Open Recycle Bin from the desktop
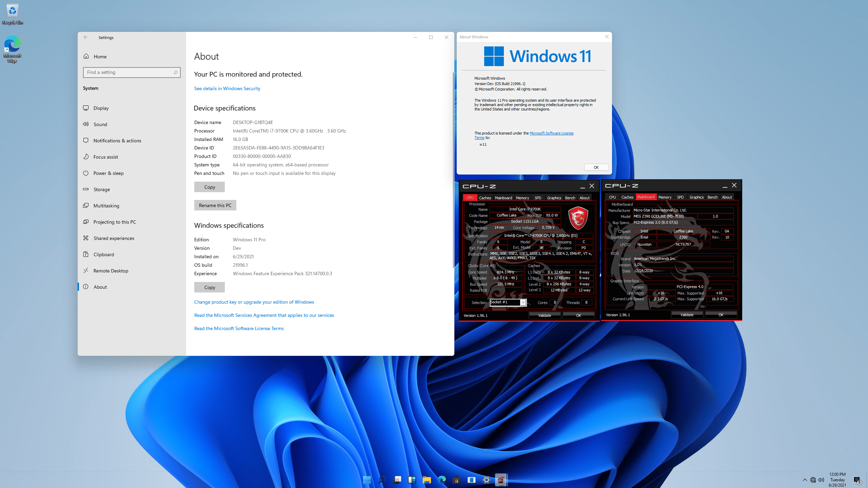868x488 pixels. 12,10
